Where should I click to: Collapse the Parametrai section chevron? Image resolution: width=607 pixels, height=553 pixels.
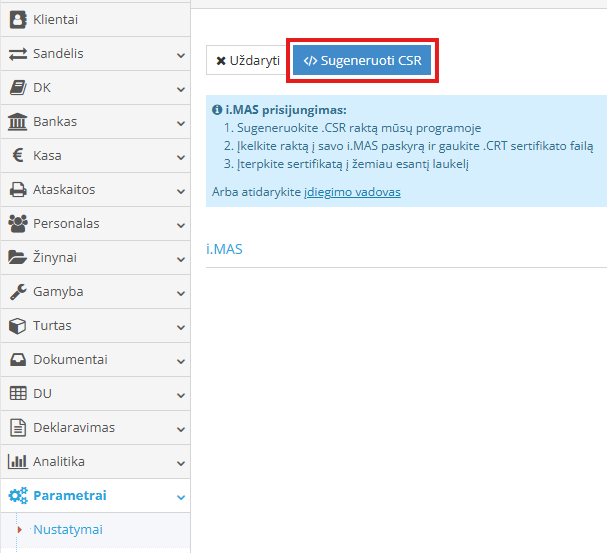[x=180, y=496]
